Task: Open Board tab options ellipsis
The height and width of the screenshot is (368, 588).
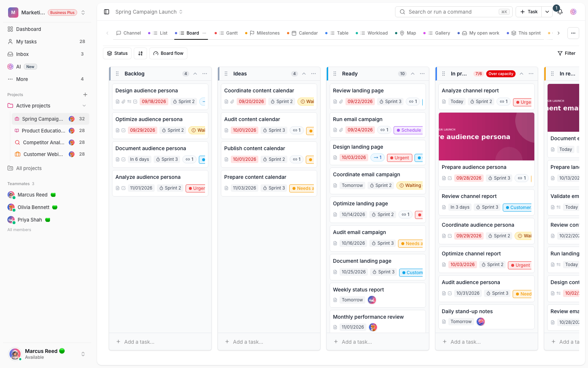Action: 204,33
